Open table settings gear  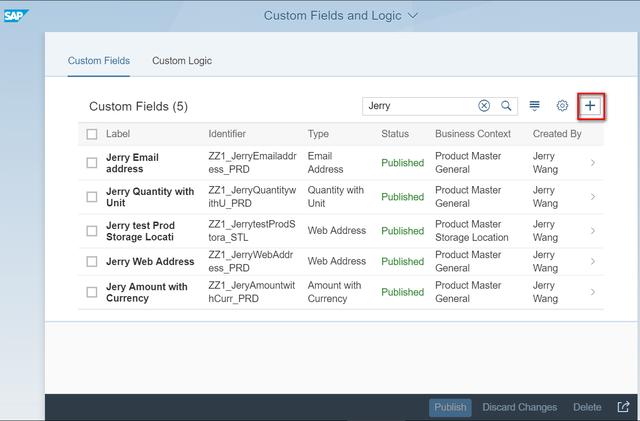[x=562, y=106]
